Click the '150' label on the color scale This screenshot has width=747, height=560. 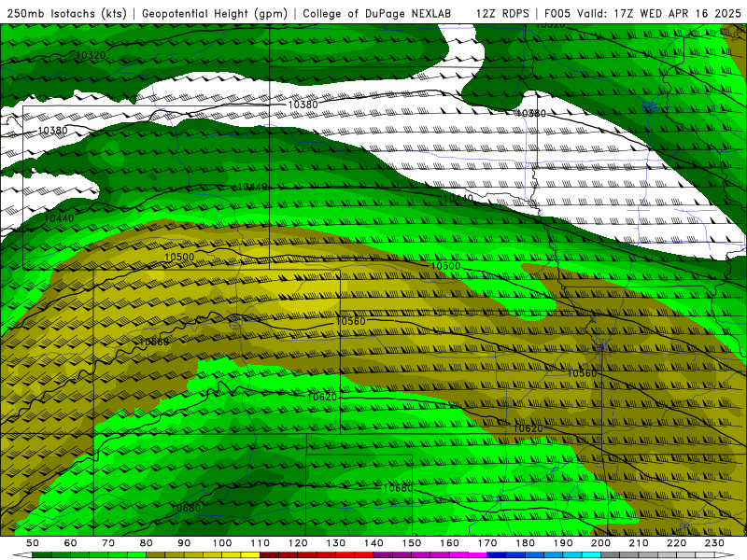click(412, 543)
